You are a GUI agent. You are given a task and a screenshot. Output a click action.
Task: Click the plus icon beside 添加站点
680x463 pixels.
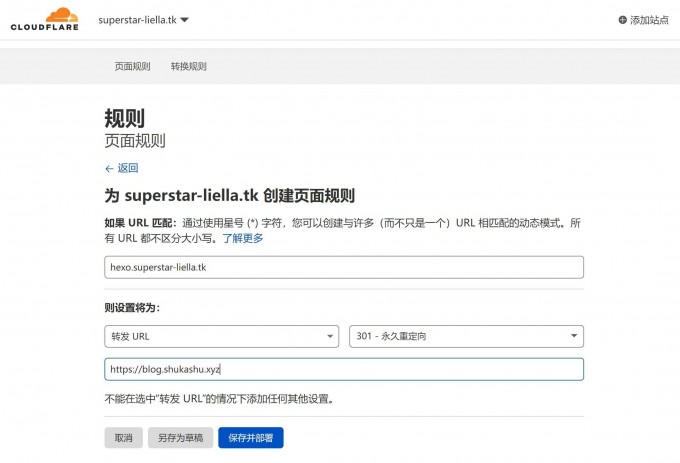click(622, 20)
